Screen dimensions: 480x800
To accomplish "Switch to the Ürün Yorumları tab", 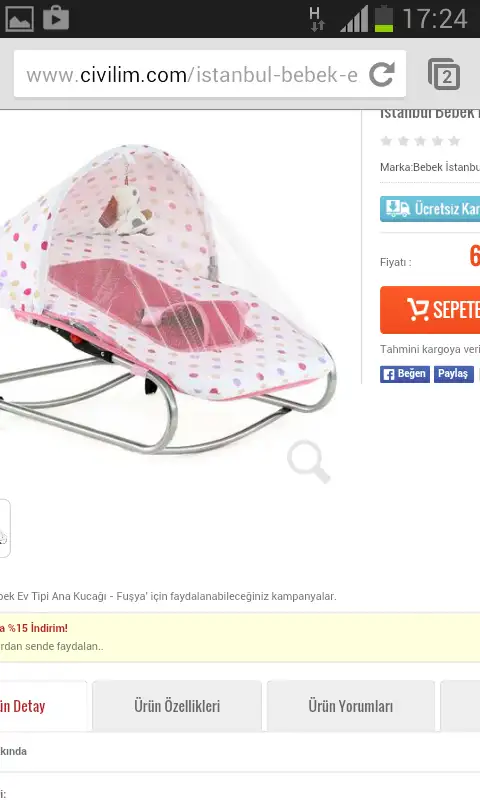I will tap(350, 706).
